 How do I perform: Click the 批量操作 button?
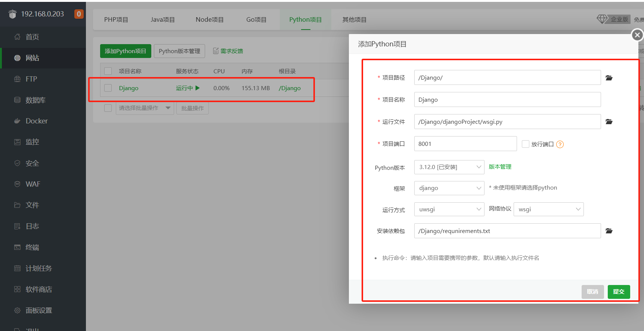pyautogui.click(x=192, y=108)
